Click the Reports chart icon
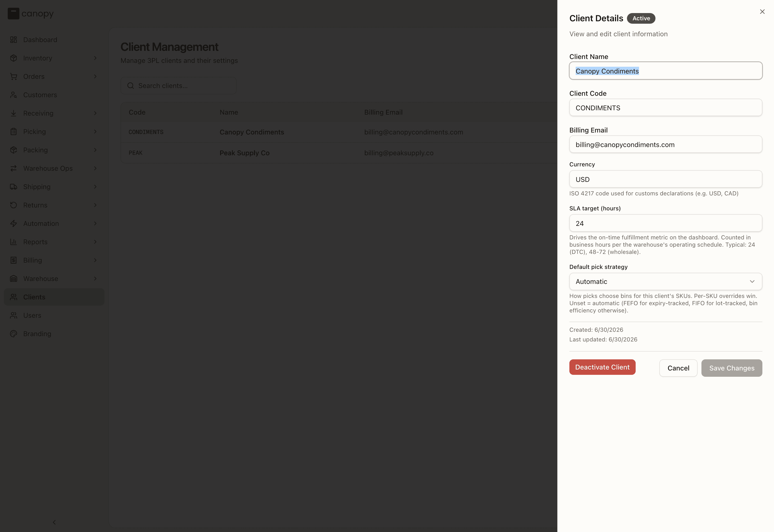This screenshot has width=774, height=532. (13, 242)
